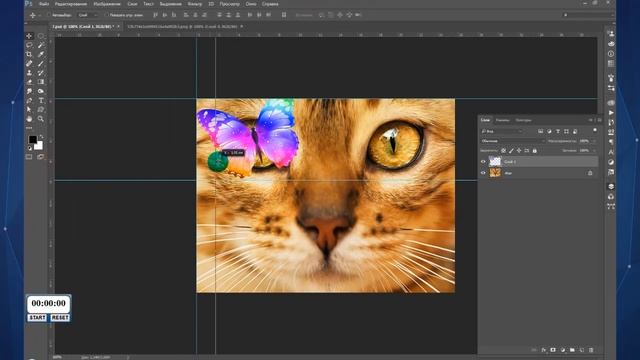Open the layer blending mode dropdown
Viewport: 640px width, 360px height.
click(x=513, y=141)
